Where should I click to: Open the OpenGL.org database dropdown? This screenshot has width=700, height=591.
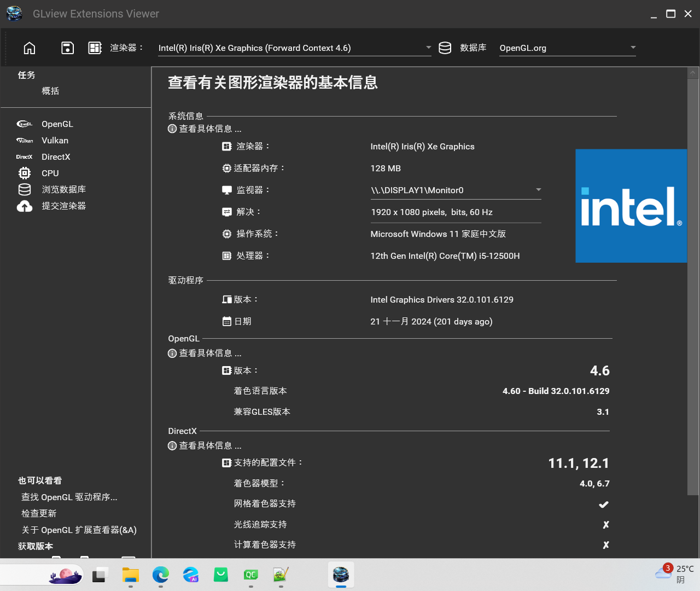(568, 48)
